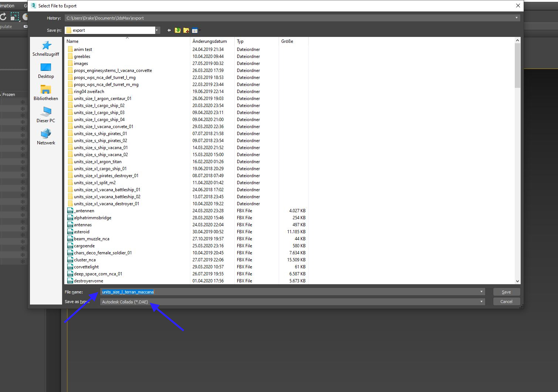The height and width of the screenshot is (392, 558).
Task: Sort list by Größe column header
Action: click(x=287, y=41)
